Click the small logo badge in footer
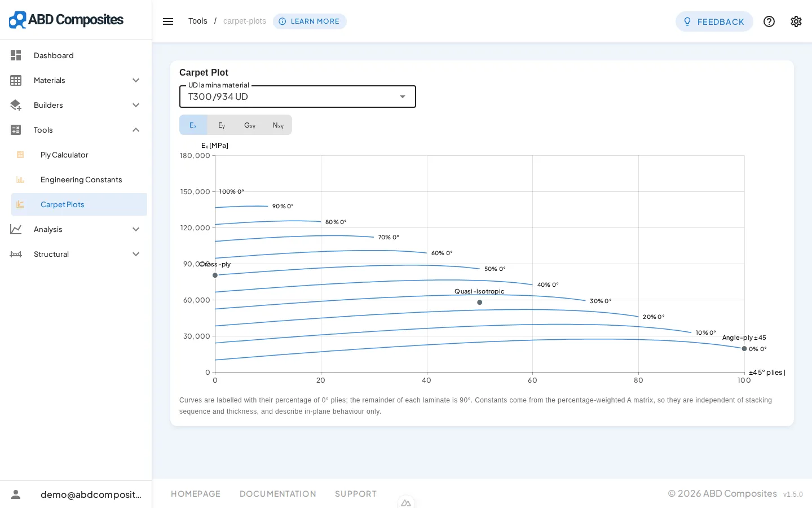Image resolution: width=812 pixels, height=508 pixels. pos(406,502)
